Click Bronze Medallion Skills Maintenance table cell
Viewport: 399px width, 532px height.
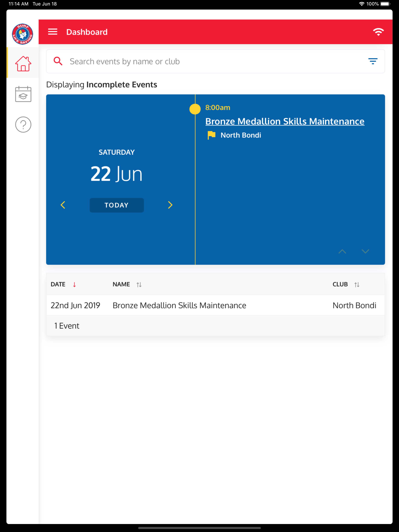point(179,305)
